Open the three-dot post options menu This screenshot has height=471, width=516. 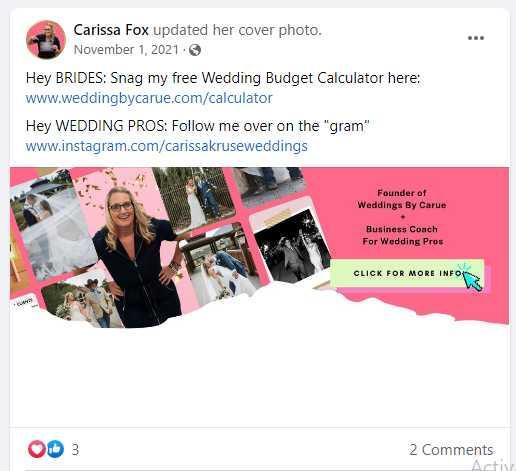coord(476,38)
